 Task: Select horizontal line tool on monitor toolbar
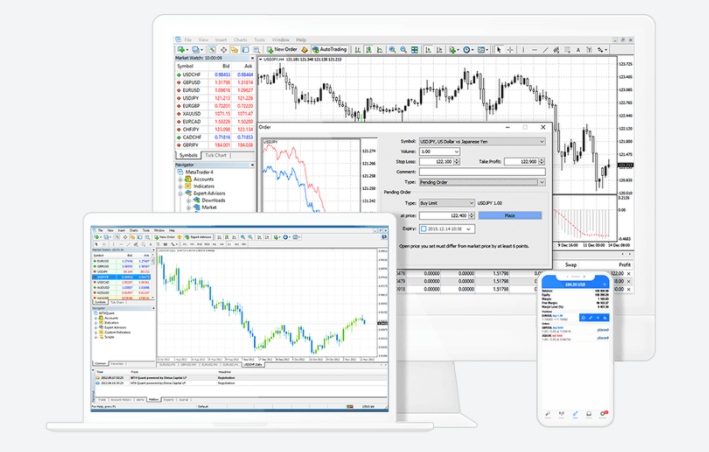point(534,50)
